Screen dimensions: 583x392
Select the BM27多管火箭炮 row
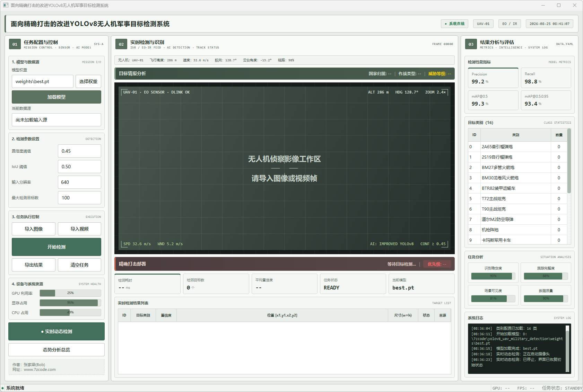(x=517, y=168)
